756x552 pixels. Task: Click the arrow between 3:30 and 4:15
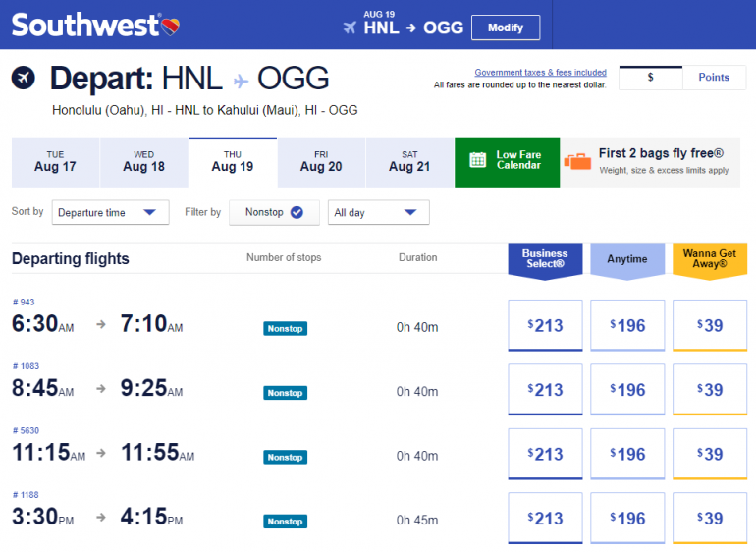click(100, 518)
